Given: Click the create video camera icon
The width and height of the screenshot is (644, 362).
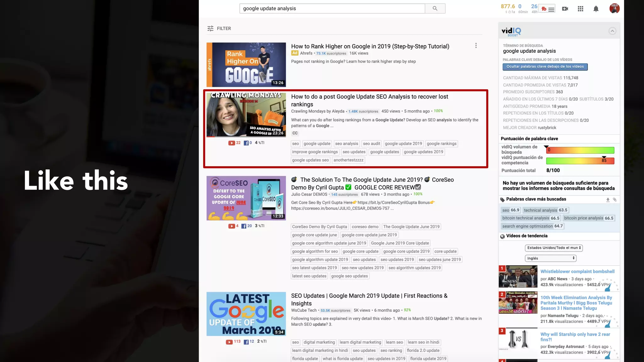Looking at the screenshot, I should coord(565,9).
